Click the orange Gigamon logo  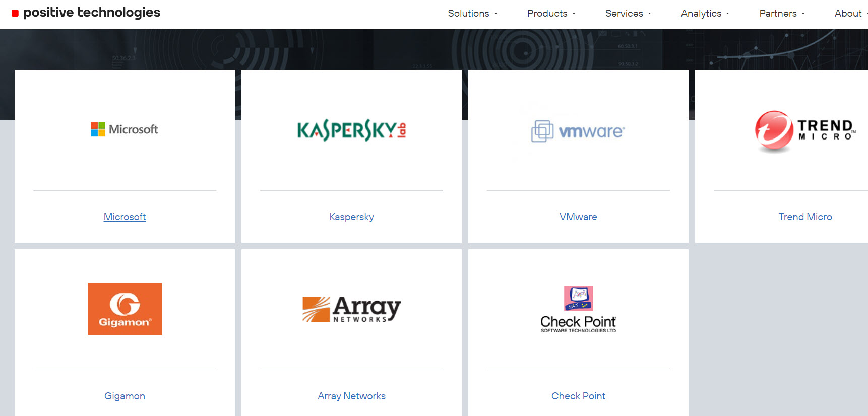[125, 309]
